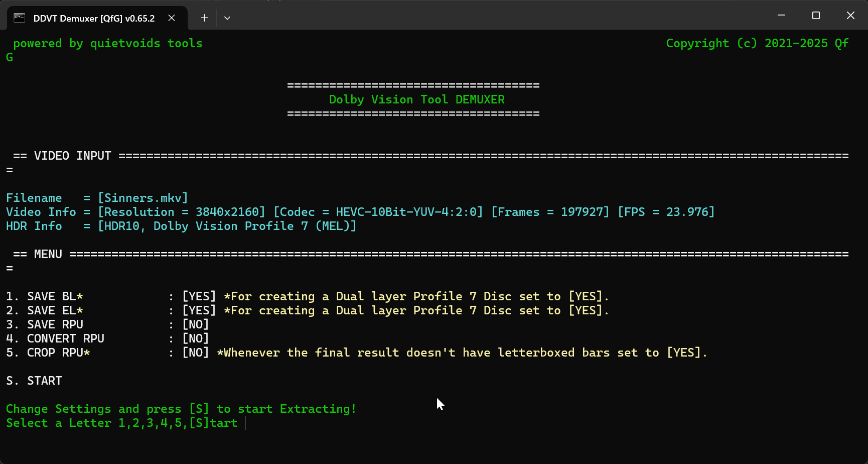Image resolution: width=868 pixels, height=464 pixels.
Task: Click the Dolby Vision Tool DEMUXER heading
Action: point(416,99)
